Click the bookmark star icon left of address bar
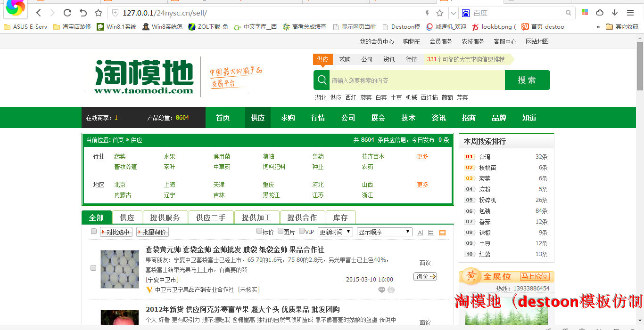Screen dimensions: 644x330 point(99,13)
